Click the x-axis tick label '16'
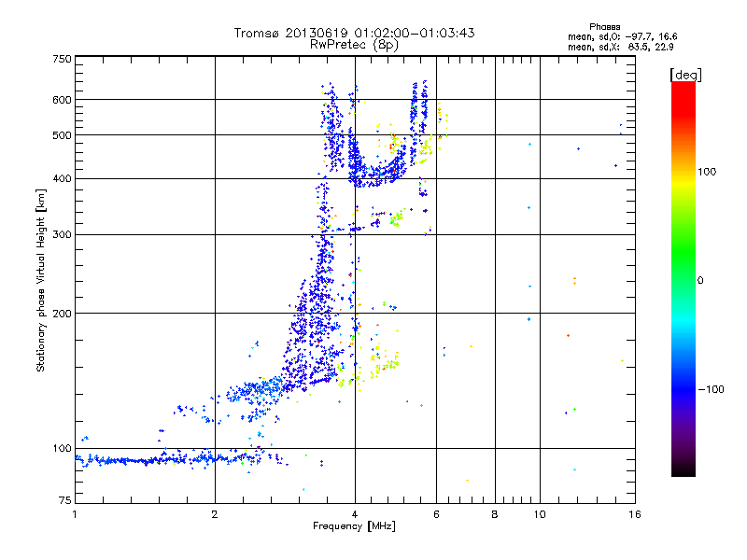This screenshot has height=560, width=747. point(635,514)
